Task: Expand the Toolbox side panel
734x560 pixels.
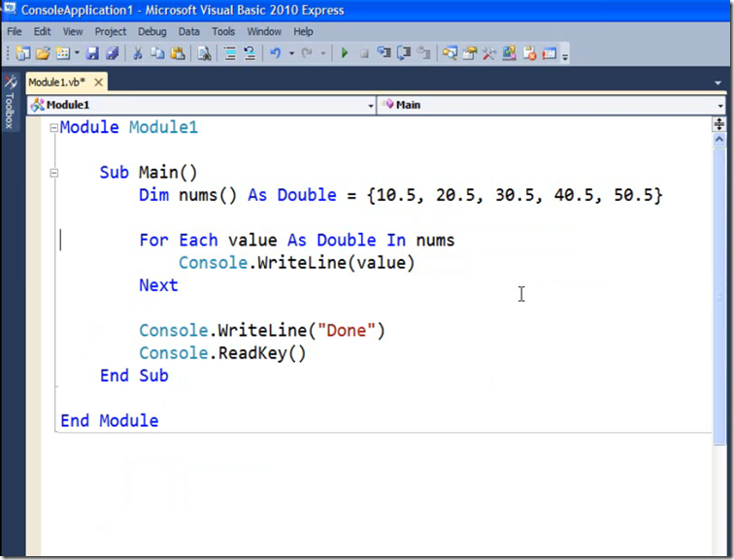Action: click(10, 102)
